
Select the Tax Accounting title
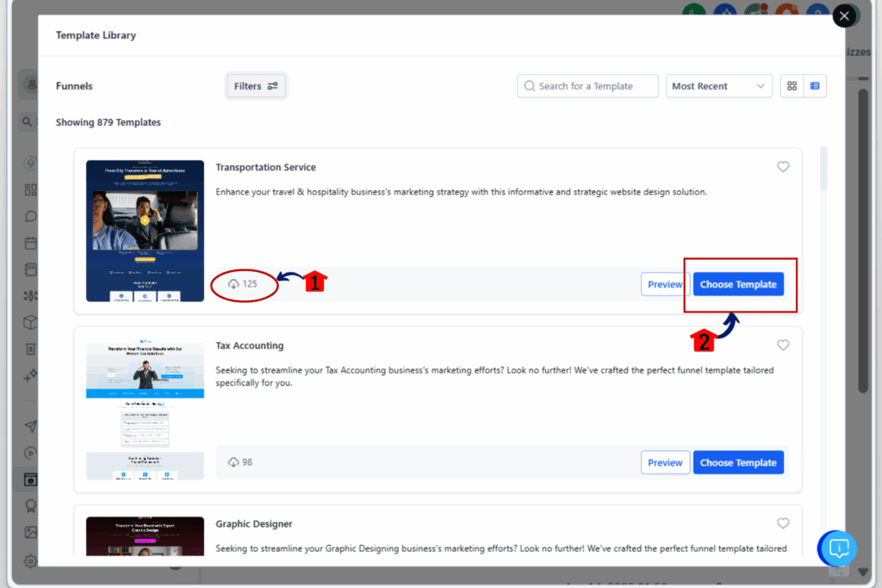pos(250,346)
